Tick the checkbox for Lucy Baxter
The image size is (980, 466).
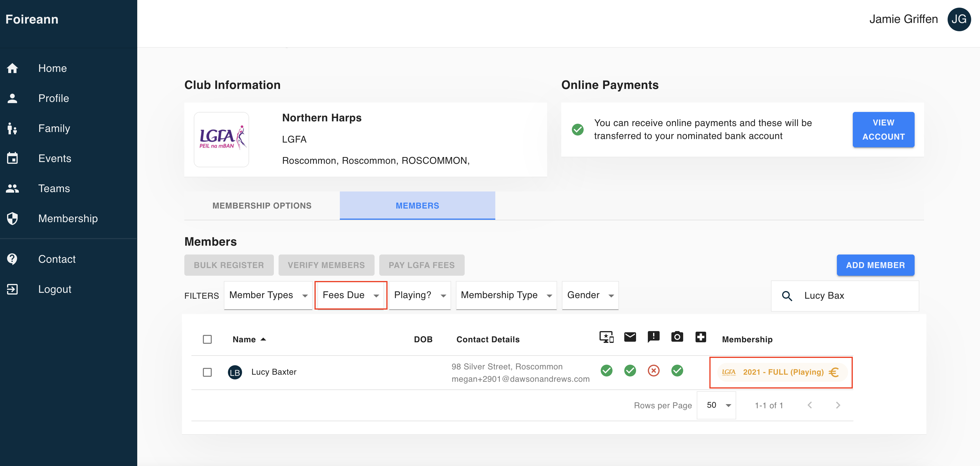(207, 372)
